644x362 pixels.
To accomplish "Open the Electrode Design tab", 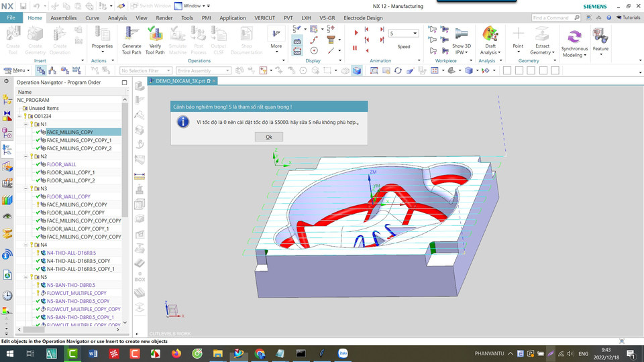I will pos(363,17).
